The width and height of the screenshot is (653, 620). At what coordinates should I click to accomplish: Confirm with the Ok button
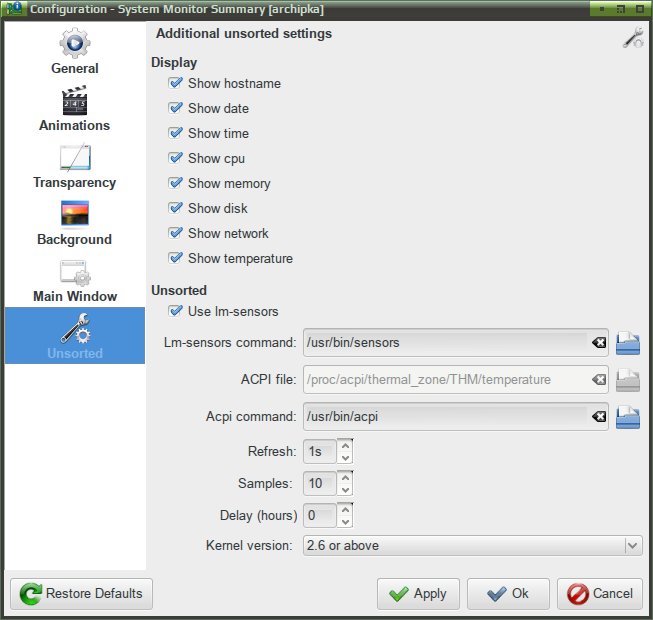point(508,593)
